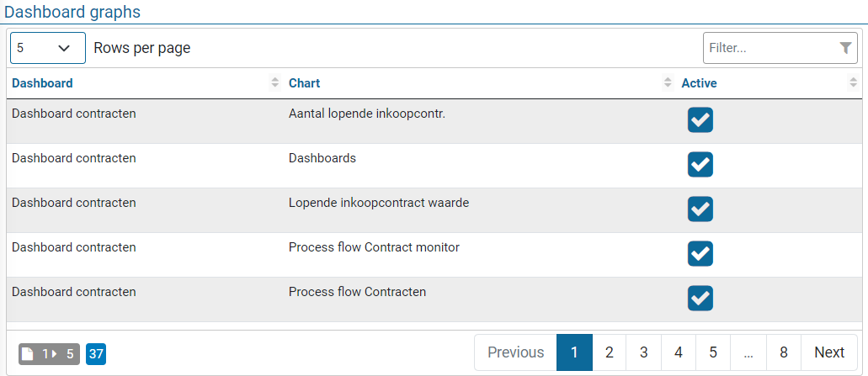Sort by Chart column arrows
This screenshot has width=868, height=376.
tap(668, 83)
